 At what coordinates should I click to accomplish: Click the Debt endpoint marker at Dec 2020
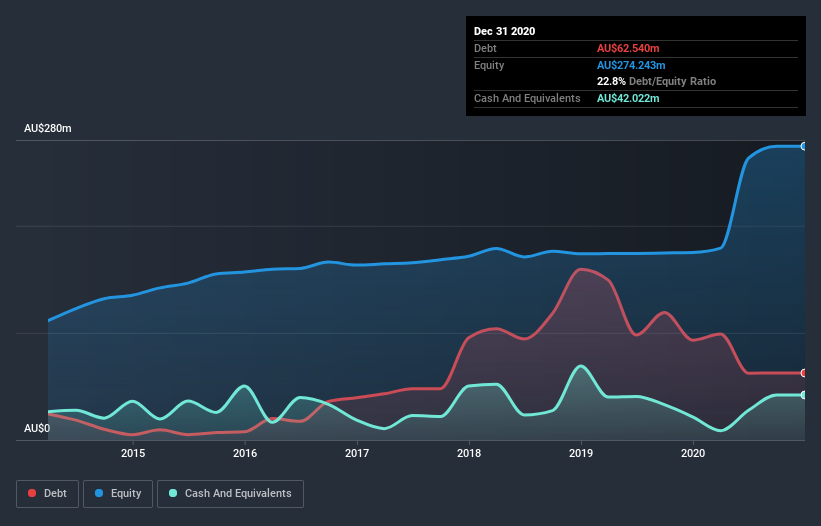click(x=804, y=373)
